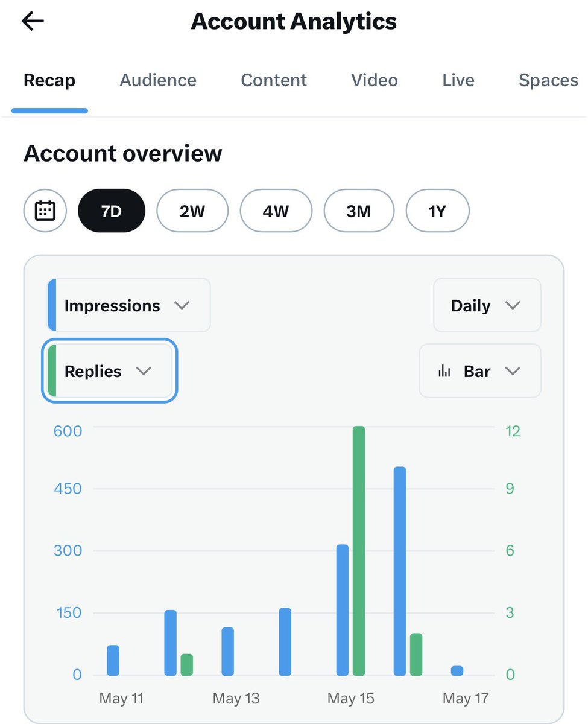
Task: Click the blue color strip on Impressions
Action: click(52, 305)
